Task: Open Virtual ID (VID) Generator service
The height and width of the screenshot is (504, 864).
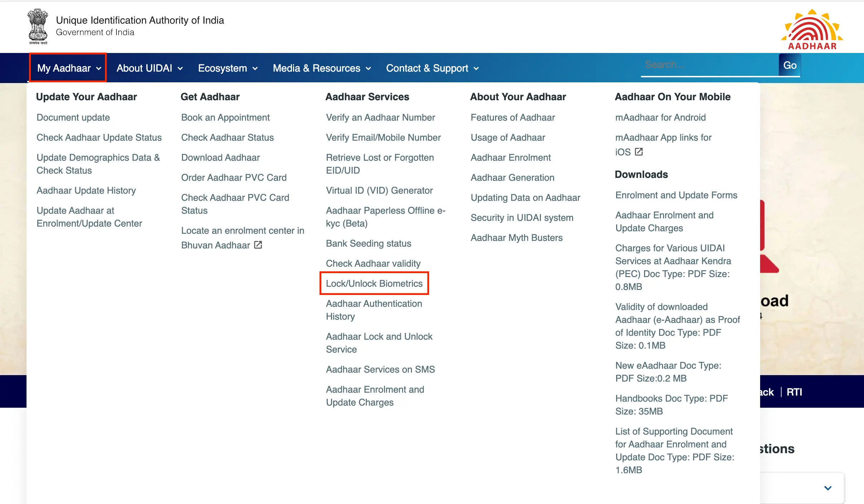Action: click(379, 190)
